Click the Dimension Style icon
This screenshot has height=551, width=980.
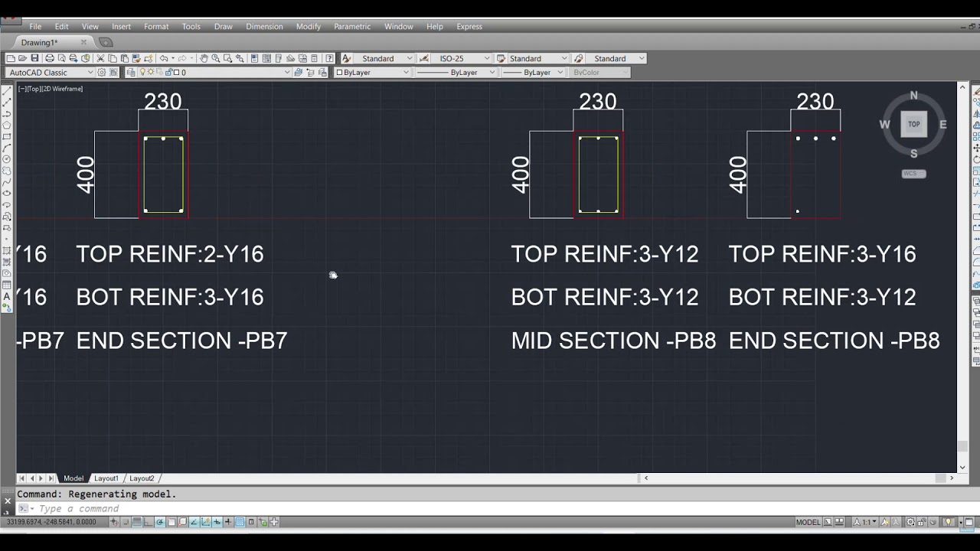(424, 58)
